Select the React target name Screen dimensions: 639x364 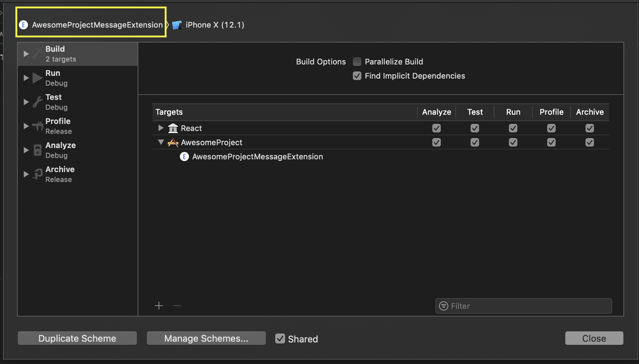(191, 128)
